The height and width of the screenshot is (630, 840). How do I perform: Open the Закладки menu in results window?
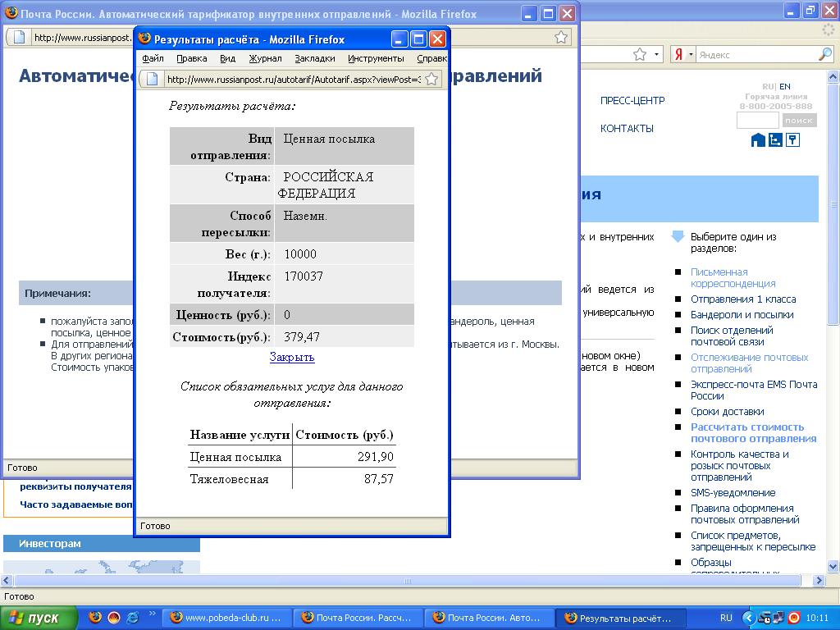[x=314, y=58]
